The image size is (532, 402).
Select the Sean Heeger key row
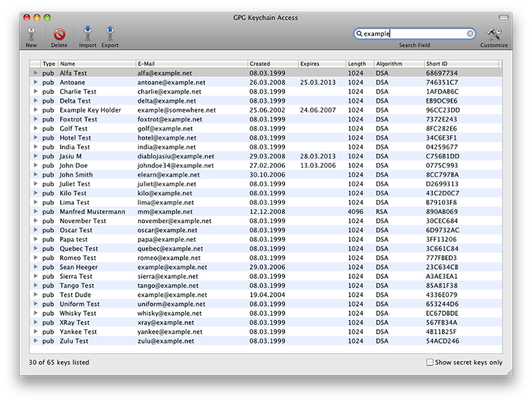[x=201, y=267]
